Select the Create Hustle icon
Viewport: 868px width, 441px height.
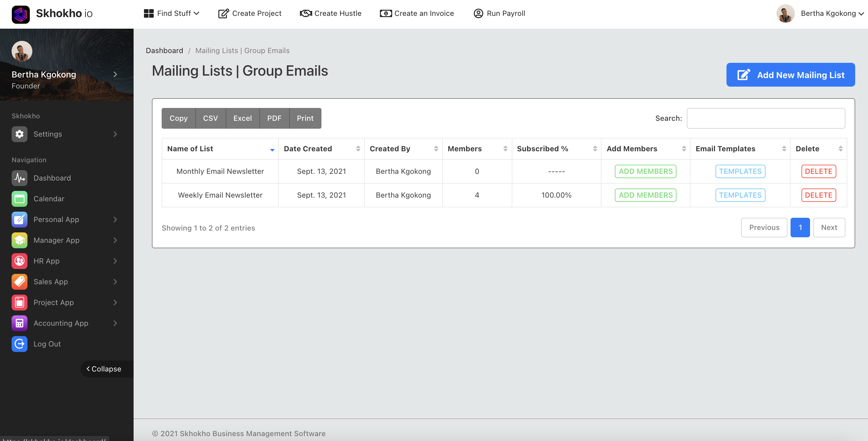pos(305,13)
